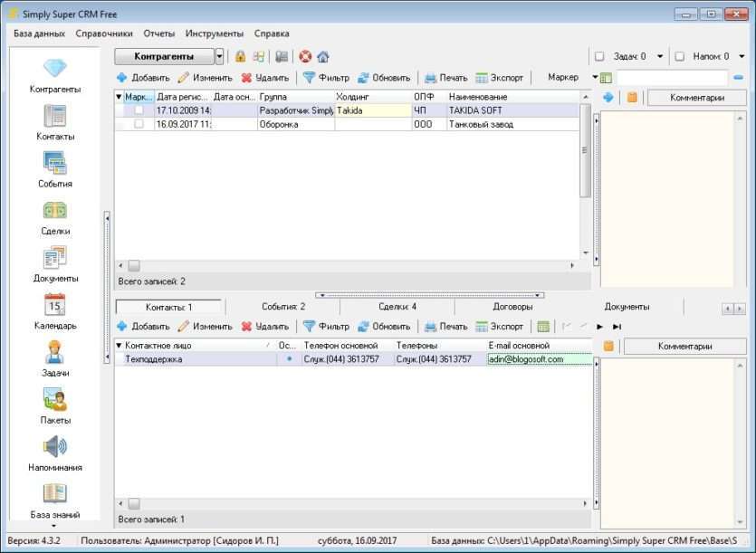This screenshot has height=553, width=756.
Task: Click the red lifebuoy help icon
Action: (x=305, y=56)
